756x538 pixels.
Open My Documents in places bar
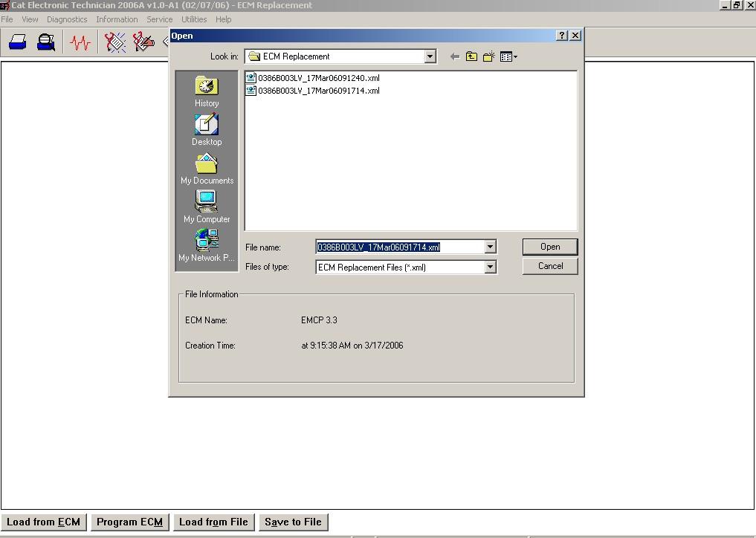(207, 169)
